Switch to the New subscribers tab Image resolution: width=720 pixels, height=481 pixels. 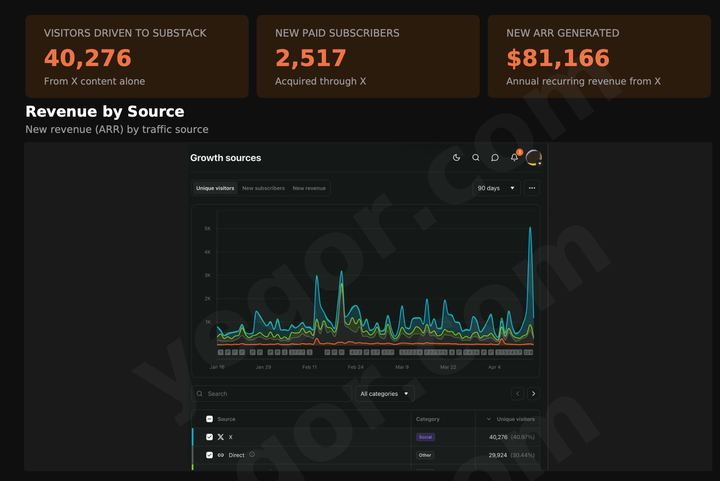(263, 188)
